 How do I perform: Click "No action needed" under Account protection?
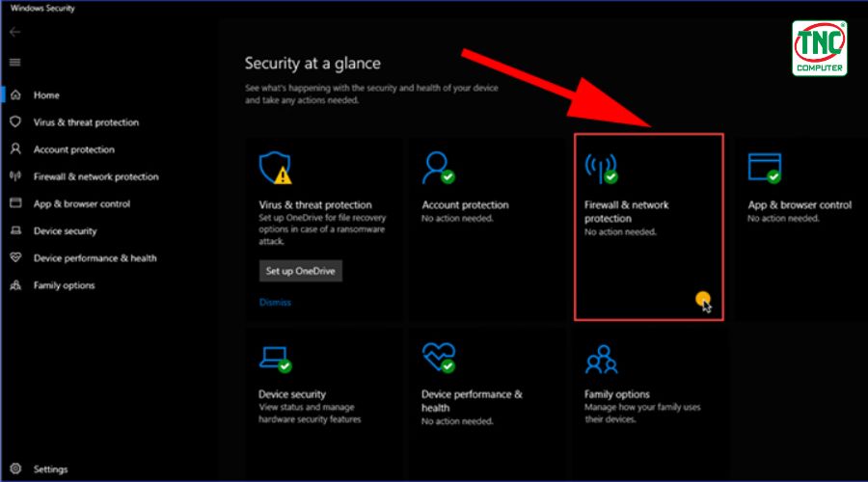(457, 218)
